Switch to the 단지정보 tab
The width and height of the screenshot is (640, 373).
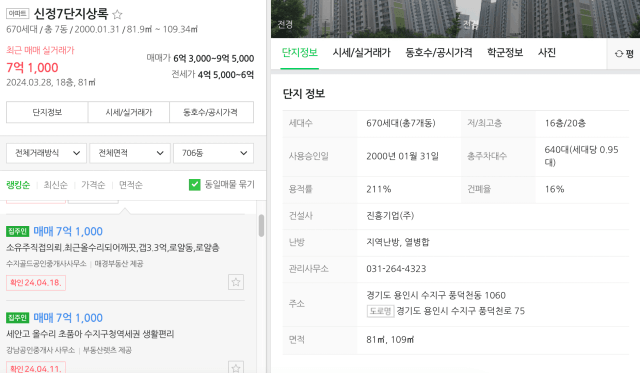pyautogui.click(x=300, y=53)
